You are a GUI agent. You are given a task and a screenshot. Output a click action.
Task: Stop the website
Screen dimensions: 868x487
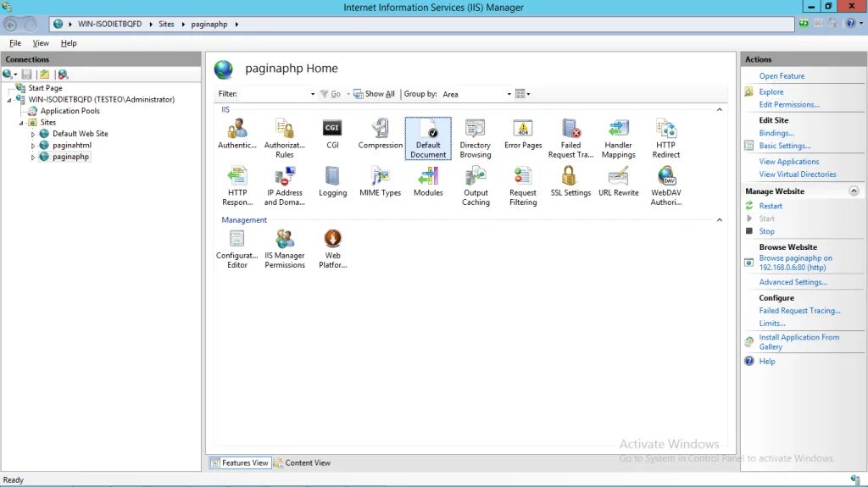coord(766,231)
